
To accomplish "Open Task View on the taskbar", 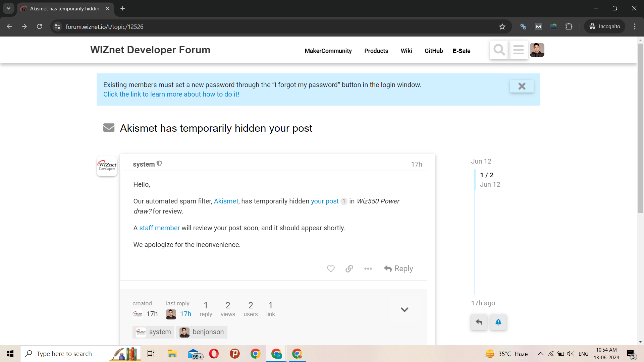I will point(151,354).
